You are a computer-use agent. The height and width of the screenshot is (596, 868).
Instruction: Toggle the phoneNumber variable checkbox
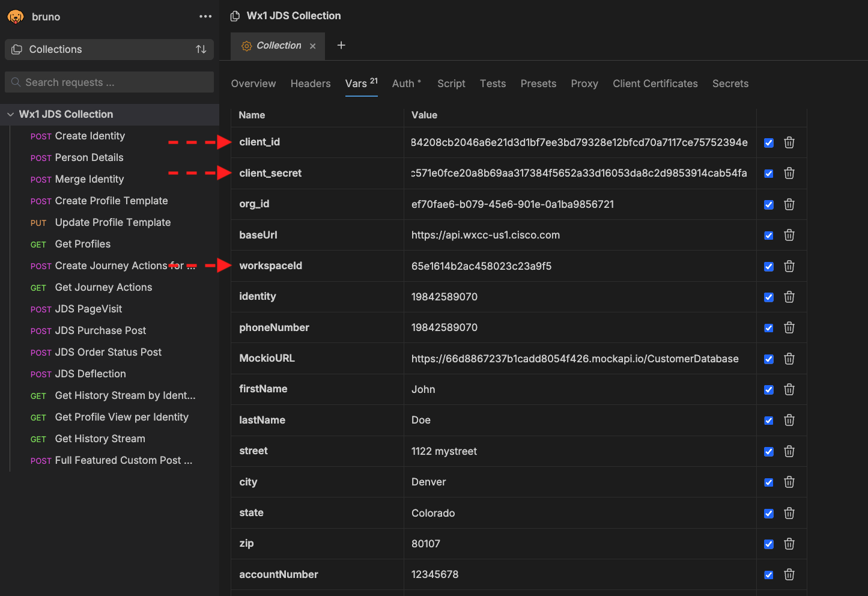pos(769,328)
